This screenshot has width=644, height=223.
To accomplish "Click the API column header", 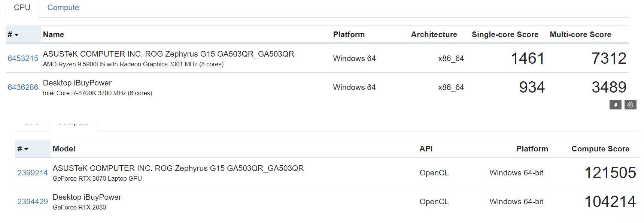I will pyautogui.click(x=426, y=149).
